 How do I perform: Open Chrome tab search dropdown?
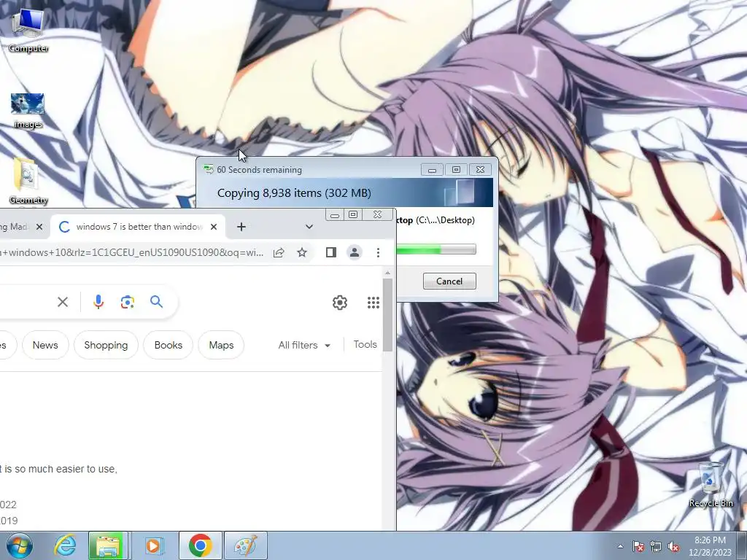coord(309,227)
